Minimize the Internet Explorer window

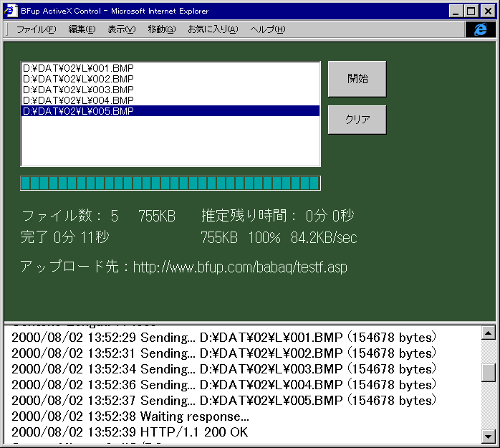(456, 11)
